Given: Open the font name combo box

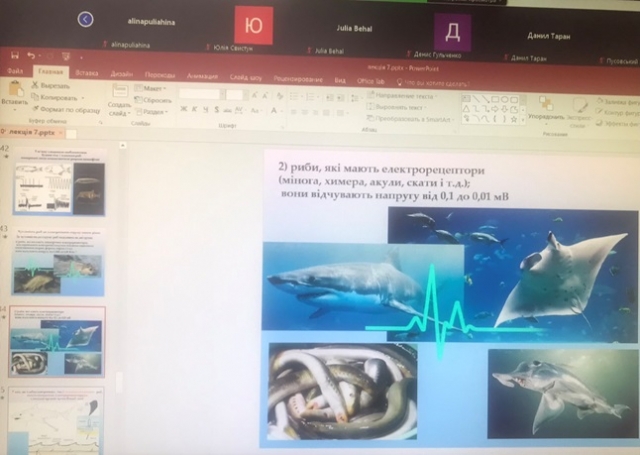Looking at the screenshot, I should pyautogui.click(x=202, y=94).
